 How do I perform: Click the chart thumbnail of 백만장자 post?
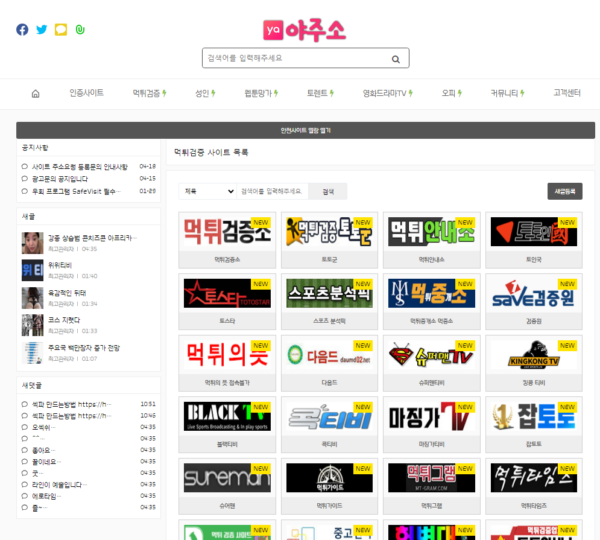click(x=32, y=352)
